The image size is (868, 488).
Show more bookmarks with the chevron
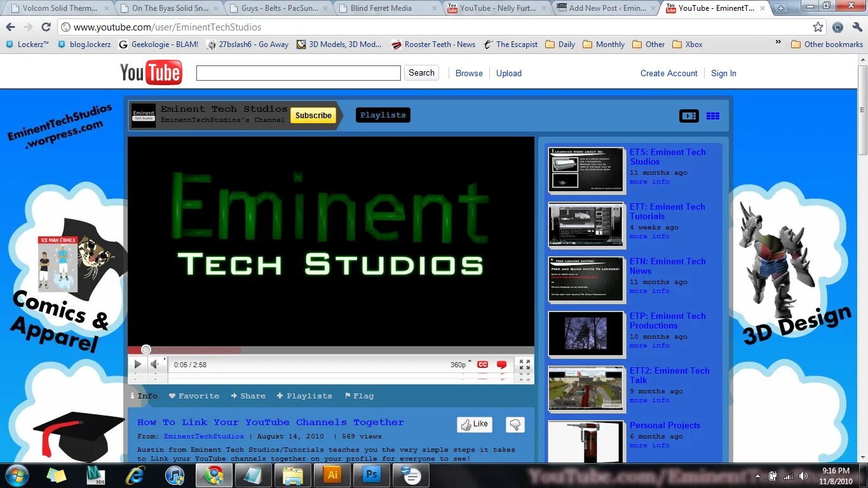coord(778,43)
